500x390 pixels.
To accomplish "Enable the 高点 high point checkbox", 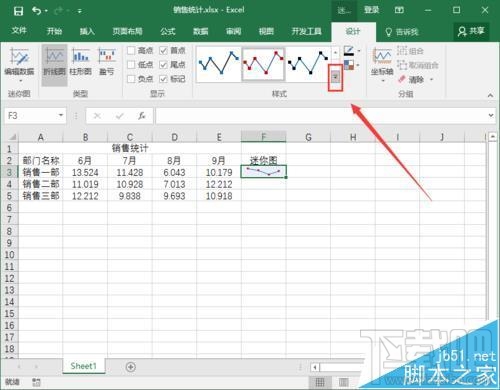I will tap(131, 50).
